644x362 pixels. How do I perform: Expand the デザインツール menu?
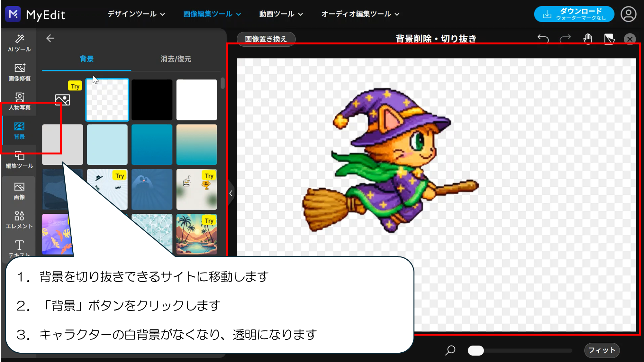coord(136,14)
